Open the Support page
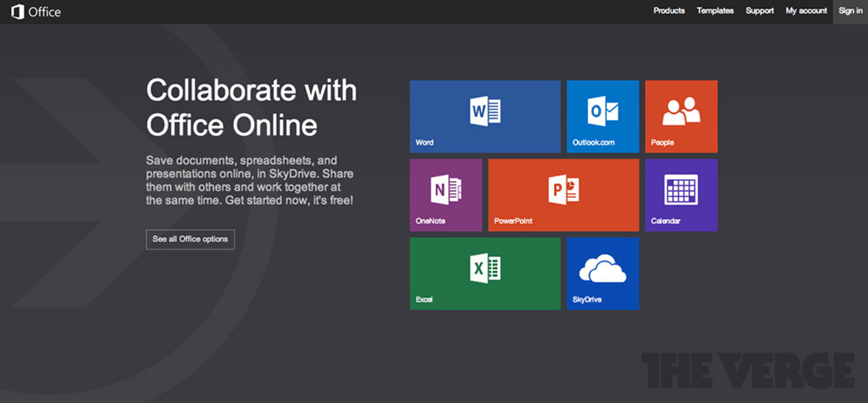The height and width of the screenshot is (403, 868). pos(759,11)
